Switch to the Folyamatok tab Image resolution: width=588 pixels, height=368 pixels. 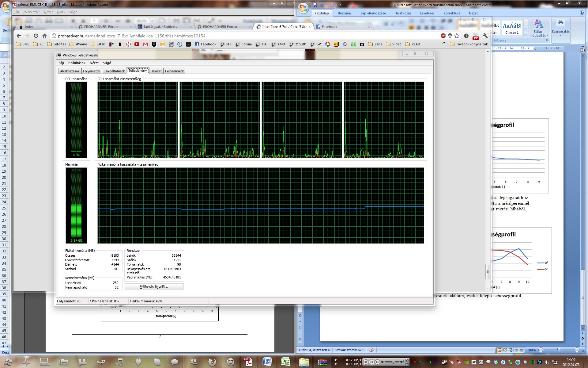click(92, 71)
